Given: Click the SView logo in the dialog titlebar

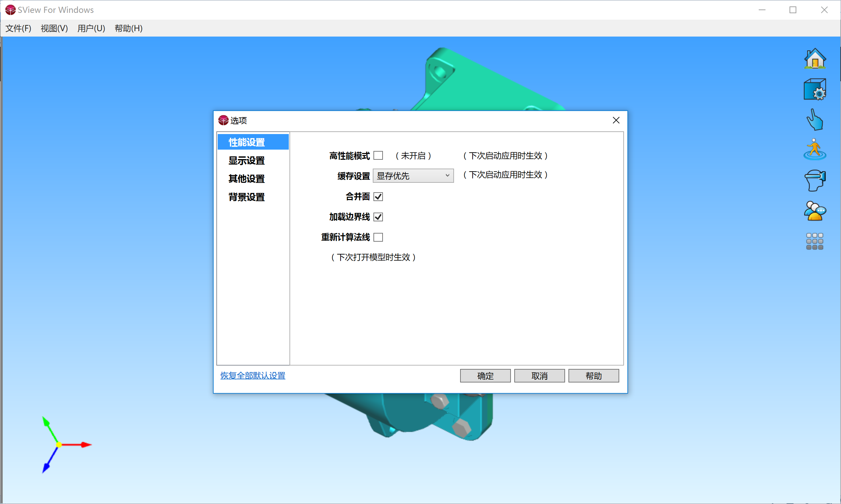Looking at the screenshot, I should click(223, 120).
